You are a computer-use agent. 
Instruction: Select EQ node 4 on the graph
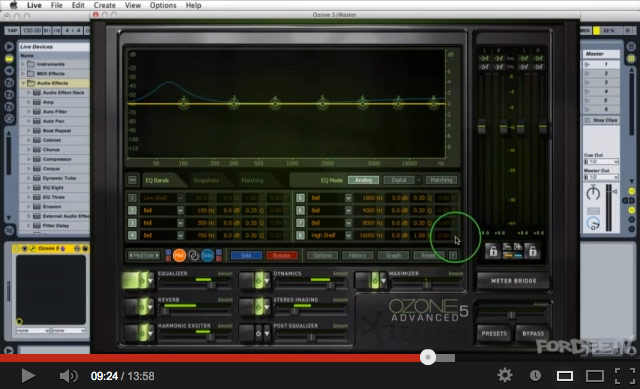276,104
